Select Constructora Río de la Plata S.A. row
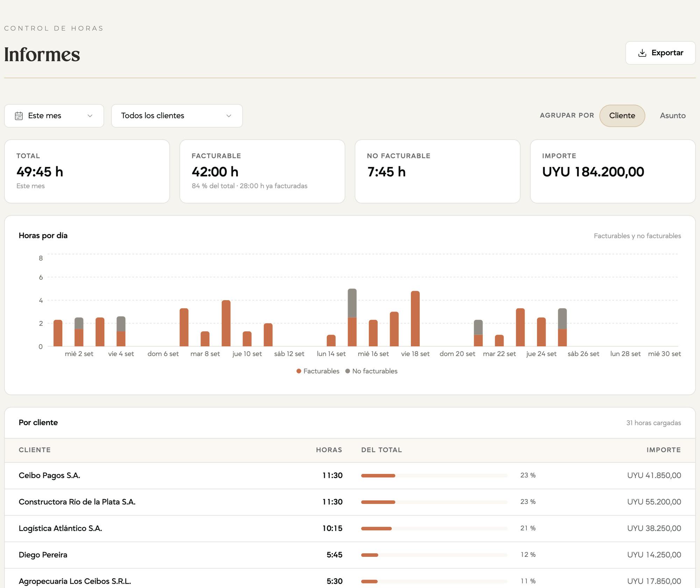700x588 pixels. 350,502
